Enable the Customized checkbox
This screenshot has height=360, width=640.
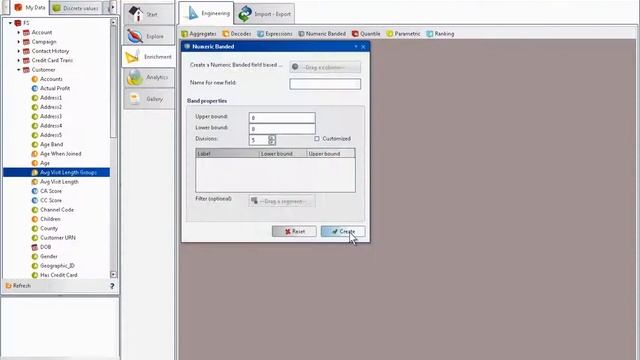click(317, 139)
